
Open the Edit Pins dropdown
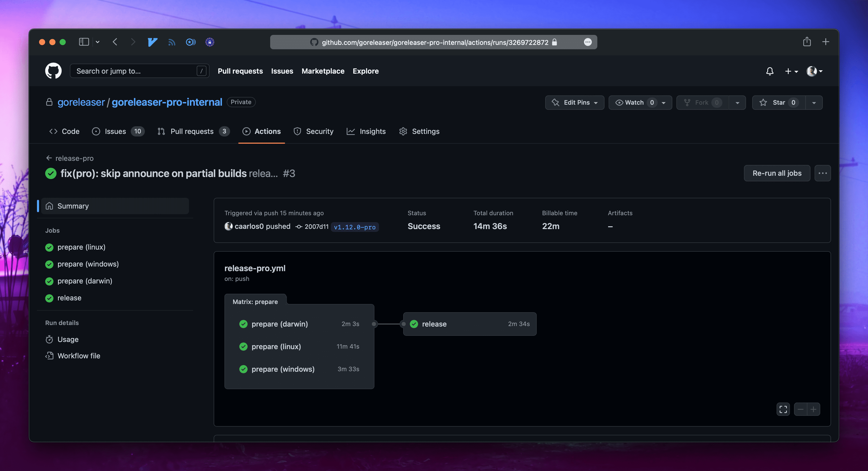coord(574,103)
